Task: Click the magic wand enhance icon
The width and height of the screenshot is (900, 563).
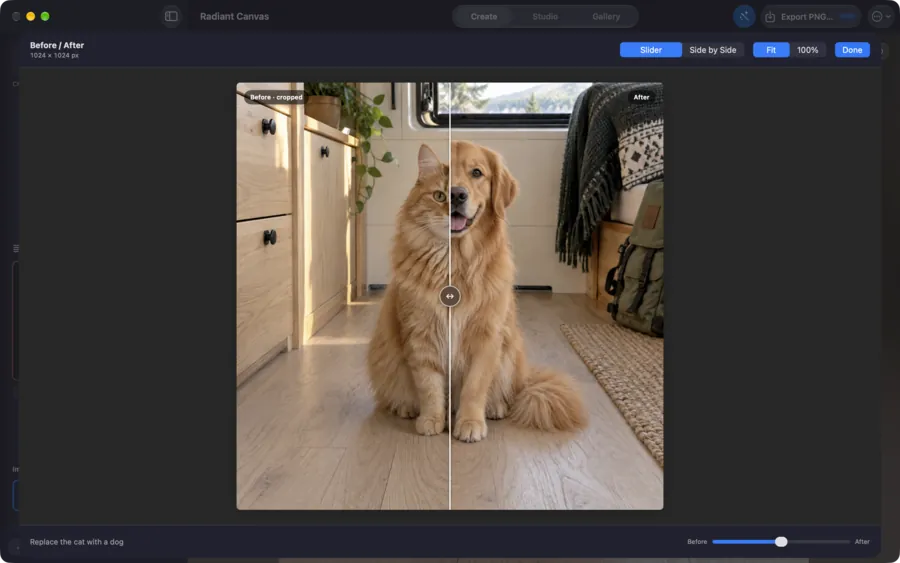Action: click(744, 17)
